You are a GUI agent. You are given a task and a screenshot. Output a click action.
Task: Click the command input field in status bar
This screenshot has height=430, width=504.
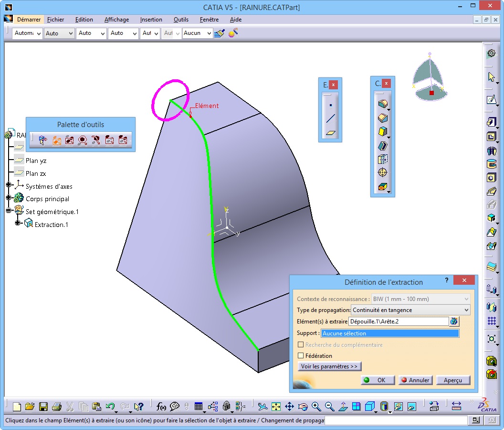coord(396,420)
